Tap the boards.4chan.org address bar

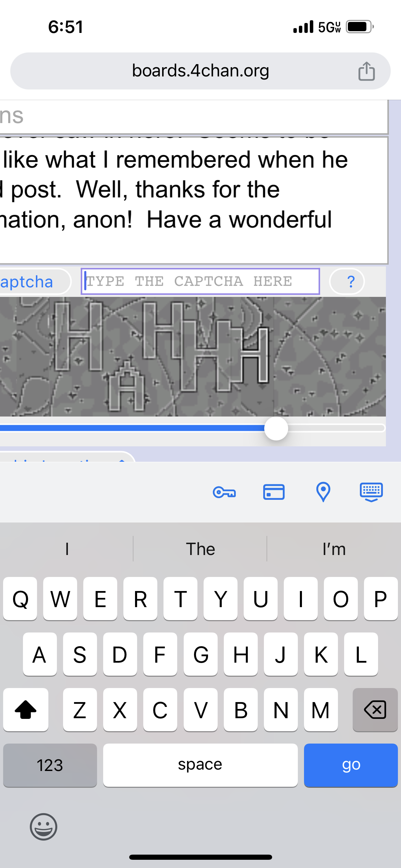[200, 71]
